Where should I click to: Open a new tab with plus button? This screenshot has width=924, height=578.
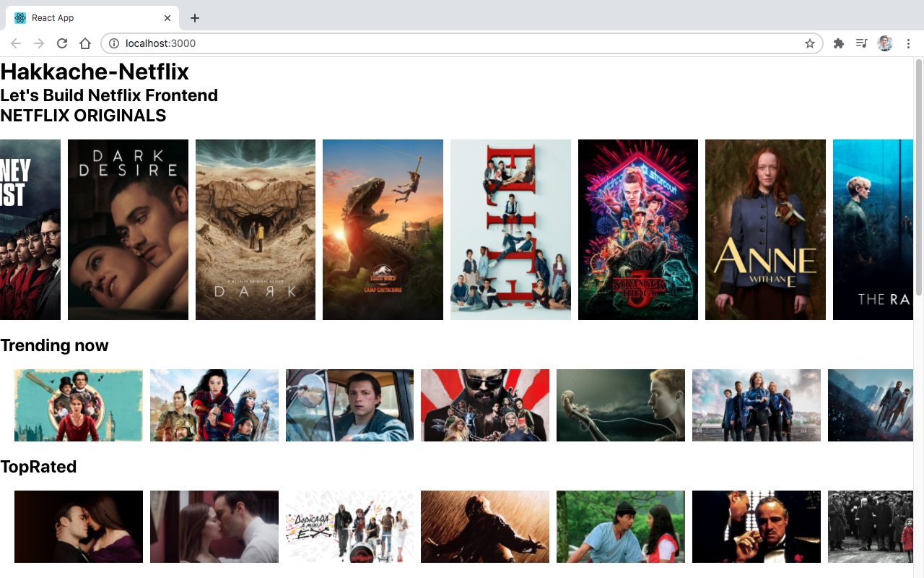[x=195, y=18]
